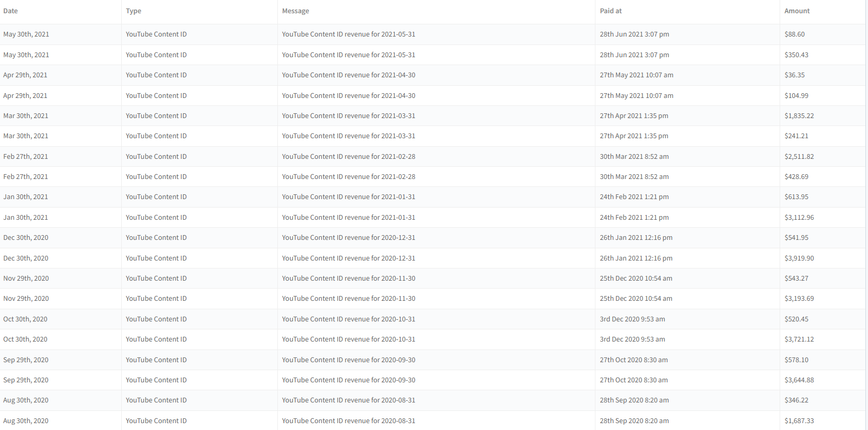Click revenue for 2021-02-28 message in $428.69 row

point(348,177)
